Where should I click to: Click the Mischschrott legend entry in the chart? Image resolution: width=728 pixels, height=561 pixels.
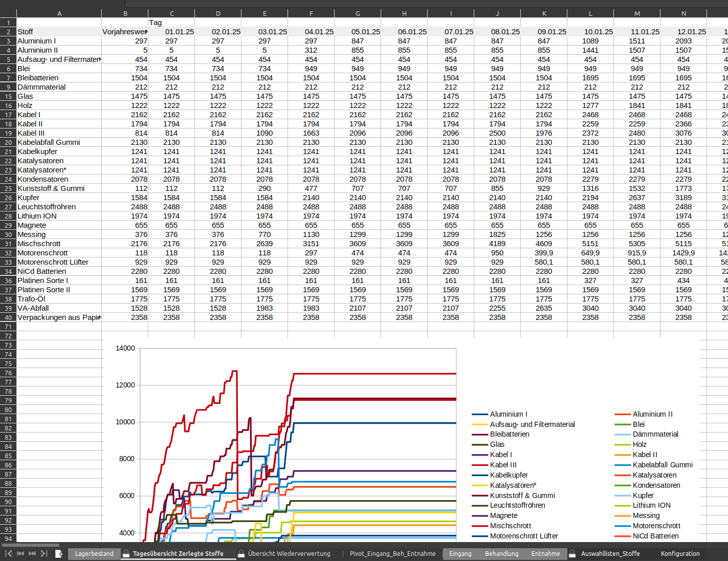tap(510, 526)
